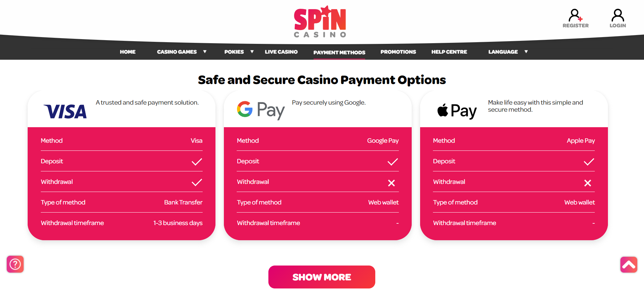Click the Login user icon

click(618, 15)
